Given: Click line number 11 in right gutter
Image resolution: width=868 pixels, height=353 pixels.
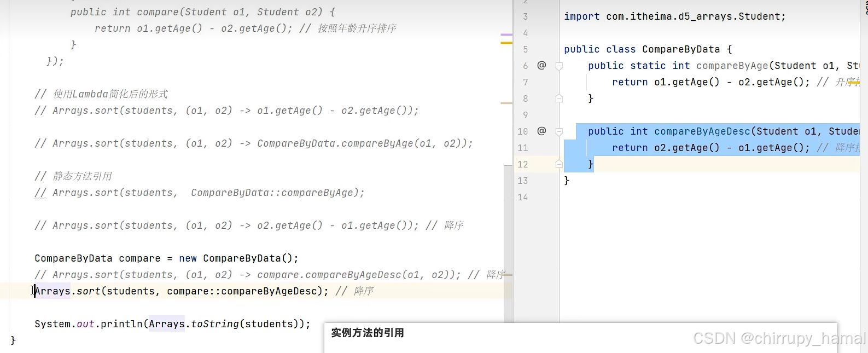Looking at the screenshot, I should [523, 148].
